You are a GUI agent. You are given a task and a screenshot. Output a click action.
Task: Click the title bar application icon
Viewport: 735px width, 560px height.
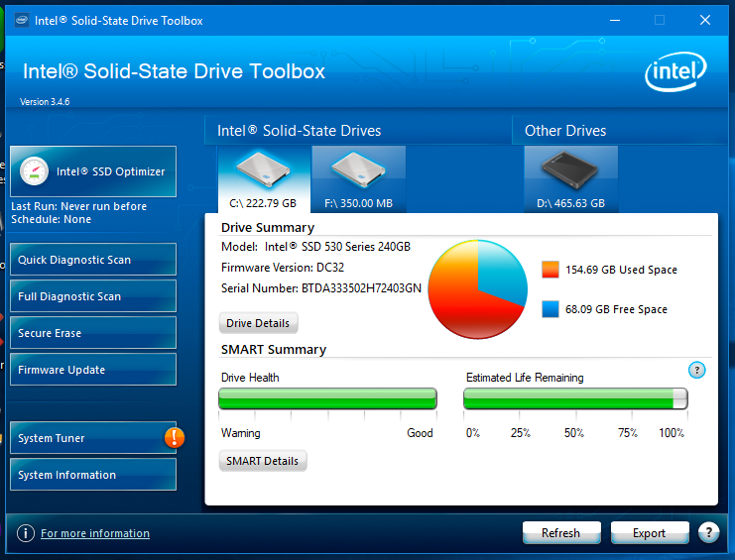coord(22,21)
